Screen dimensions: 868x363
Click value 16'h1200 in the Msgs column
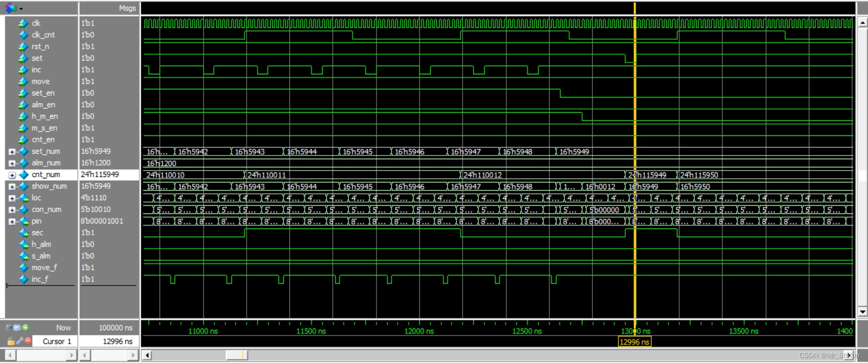coord(96,163)
